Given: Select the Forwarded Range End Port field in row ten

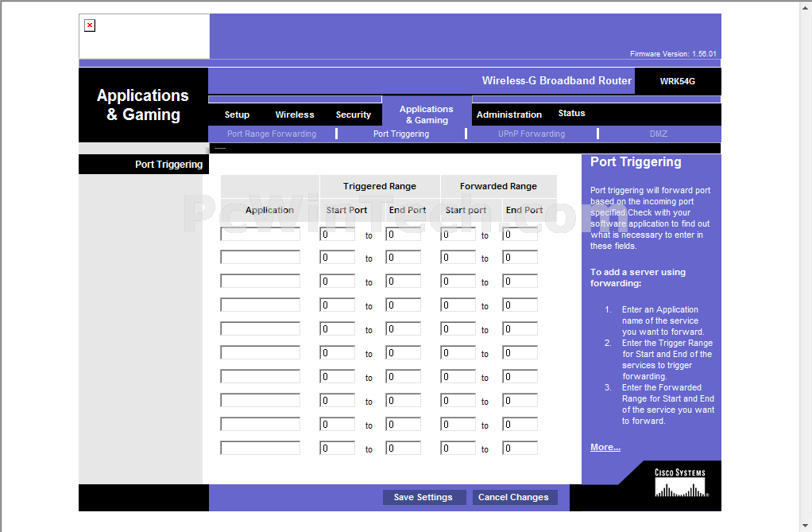Looking at the screenshot, I should coord(520,449).
